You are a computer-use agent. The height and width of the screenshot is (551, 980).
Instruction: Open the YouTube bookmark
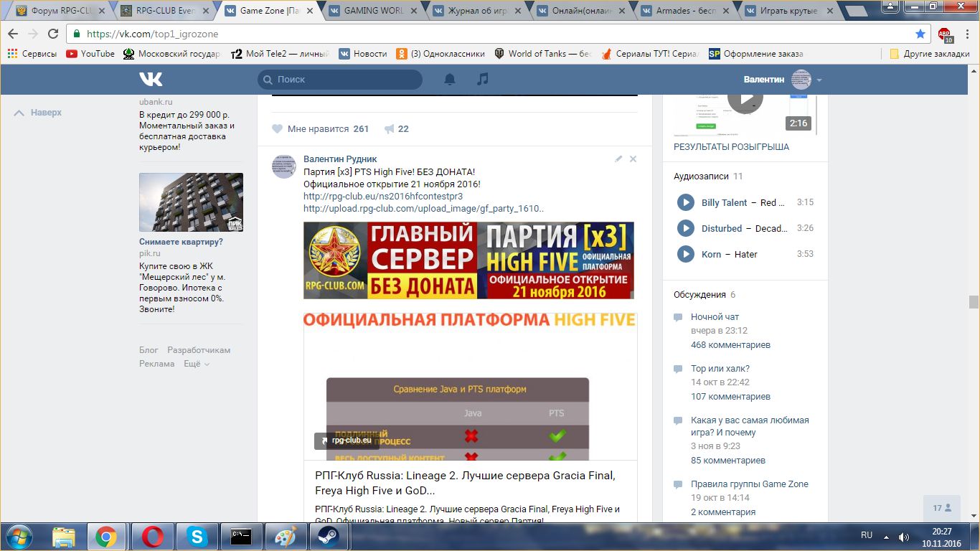tap(90, 54)
